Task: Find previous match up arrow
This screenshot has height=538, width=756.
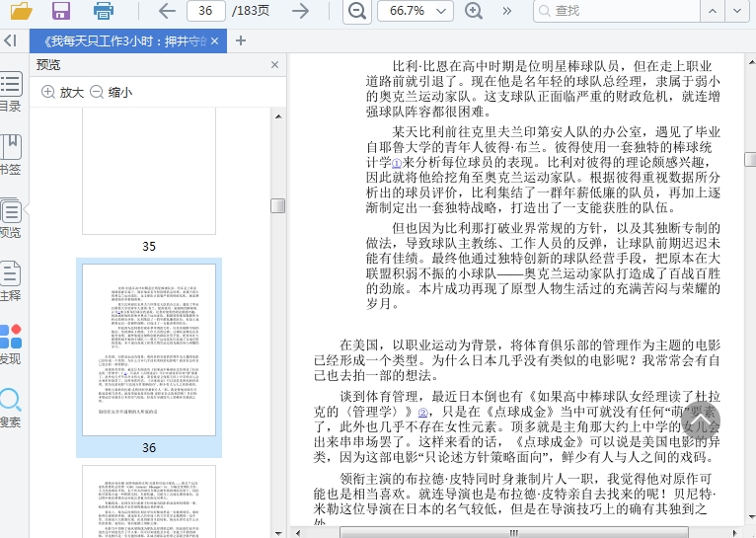Action: coord(713,11)
